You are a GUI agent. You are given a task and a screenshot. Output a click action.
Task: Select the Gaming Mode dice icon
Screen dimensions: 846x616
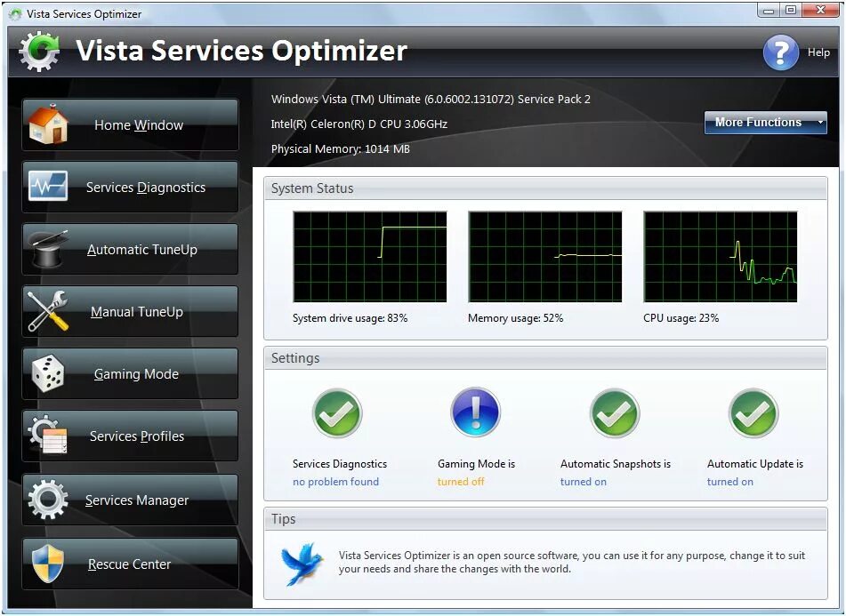(47, 373)
